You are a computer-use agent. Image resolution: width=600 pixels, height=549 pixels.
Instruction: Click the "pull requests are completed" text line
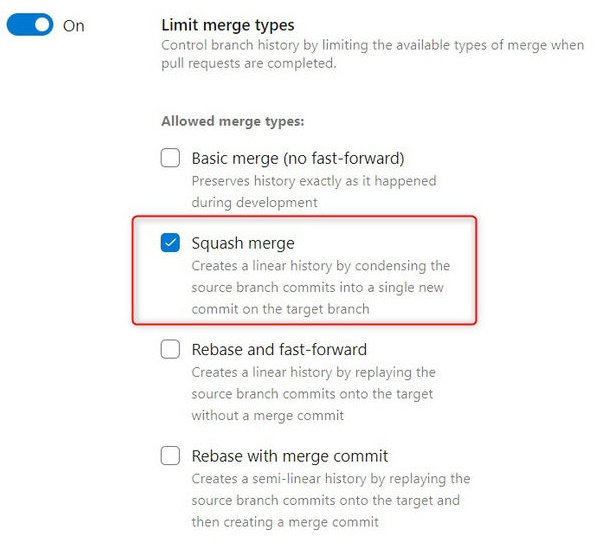click(x=249, y=63)
